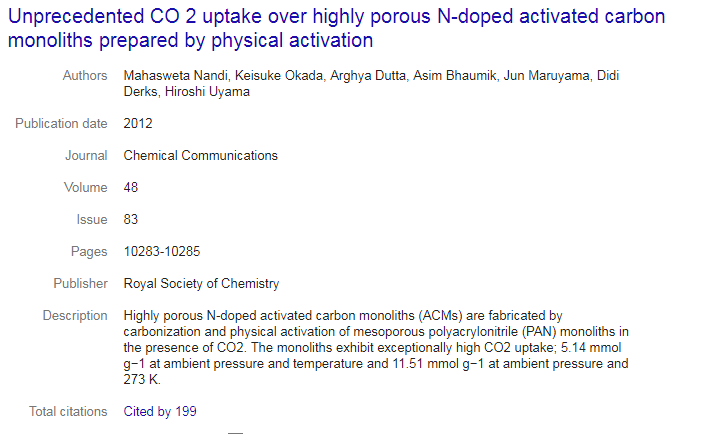
Task: Click the publication year 2012
Action: (x=138, y=123)
